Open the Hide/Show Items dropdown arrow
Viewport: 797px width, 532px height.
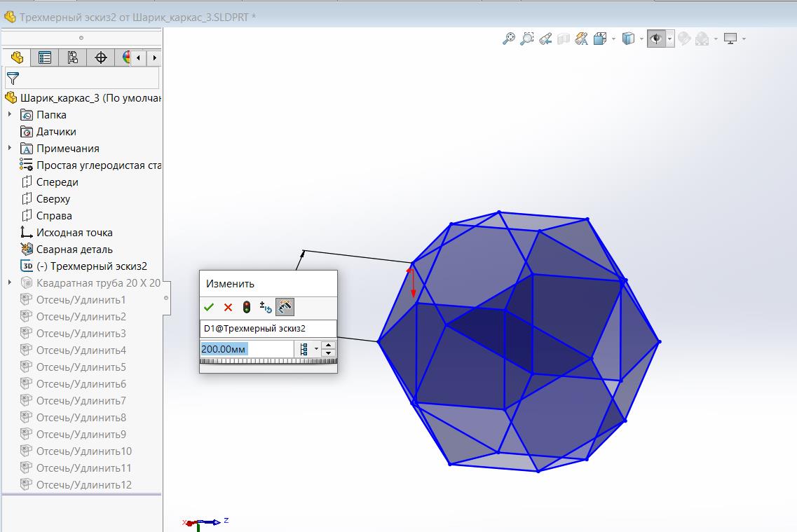[670, 39]
